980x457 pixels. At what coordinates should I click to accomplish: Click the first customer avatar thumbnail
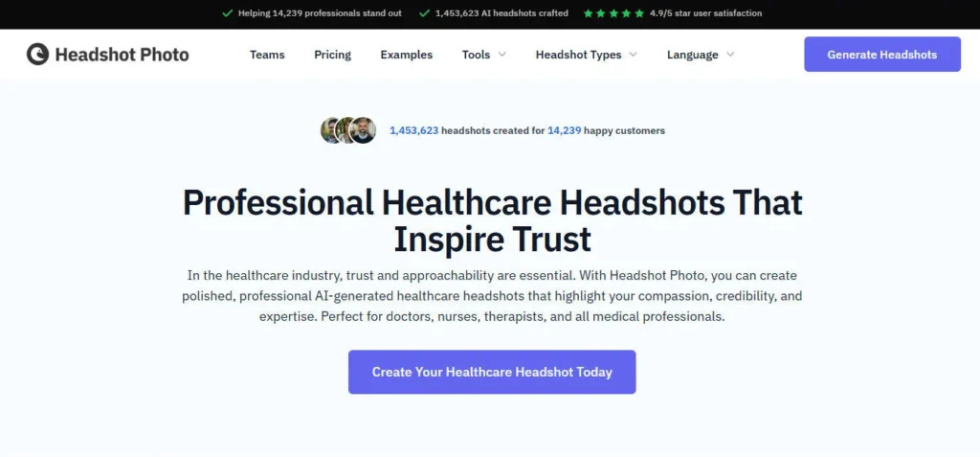click(x=329, y=130)
